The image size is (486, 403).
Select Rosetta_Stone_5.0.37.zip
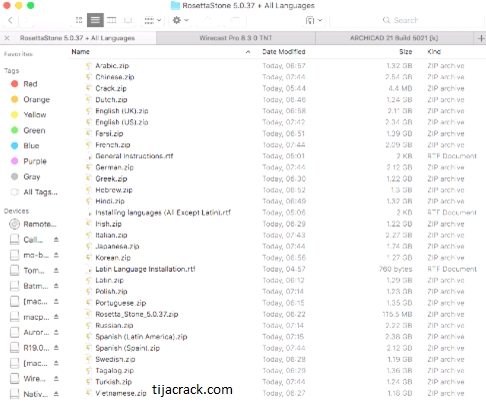(137, 314)
